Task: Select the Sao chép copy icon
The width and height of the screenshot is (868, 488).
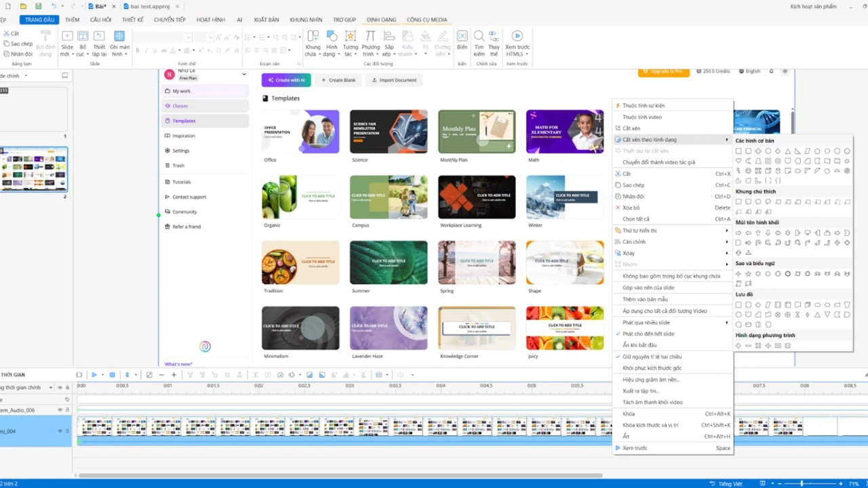Action: [5, 43]
